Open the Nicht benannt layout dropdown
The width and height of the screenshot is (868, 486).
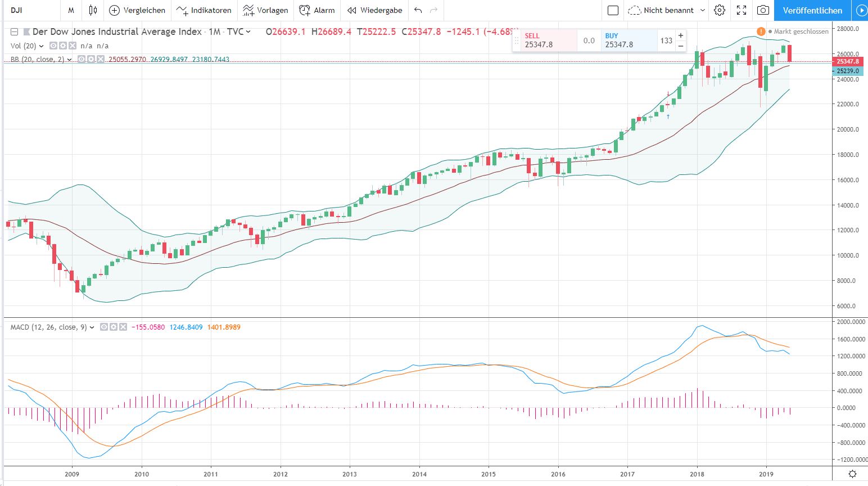point(666,10)
